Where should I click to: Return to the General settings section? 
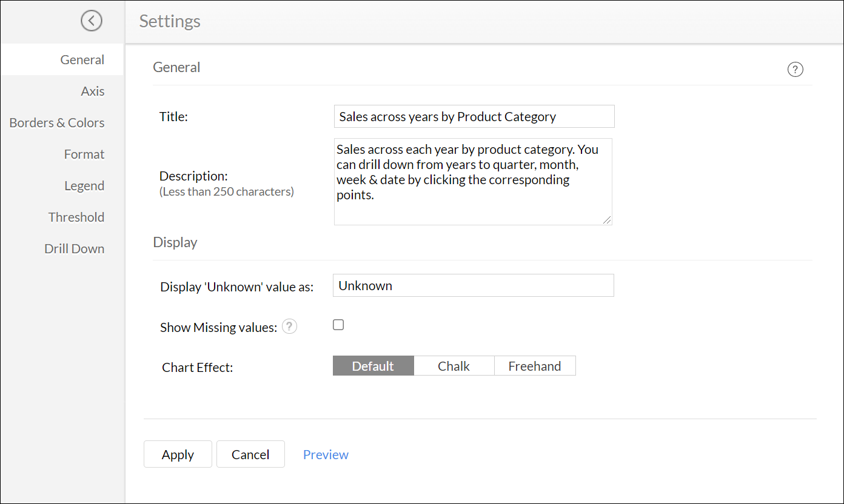point(82,59)
